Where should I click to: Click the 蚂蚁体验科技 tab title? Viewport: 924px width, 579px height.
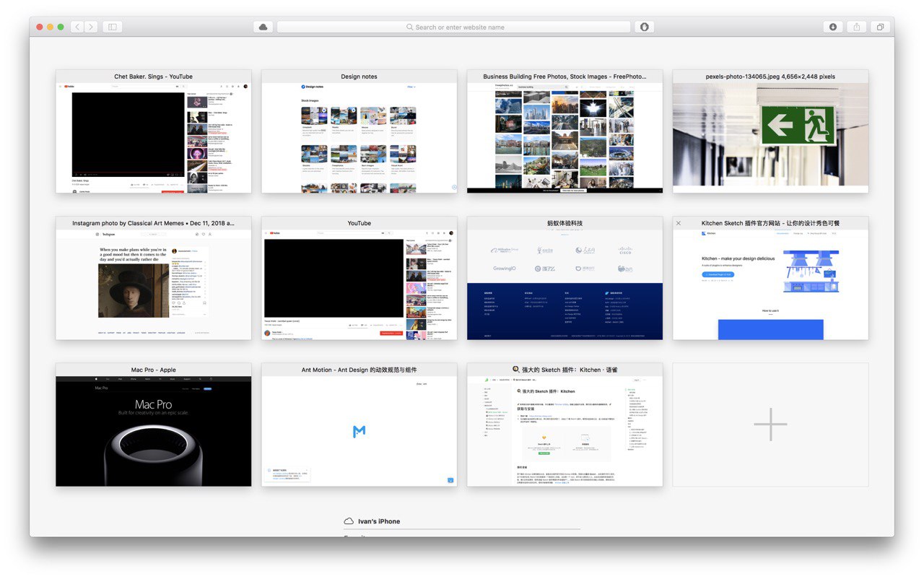[x=565, y=223]
